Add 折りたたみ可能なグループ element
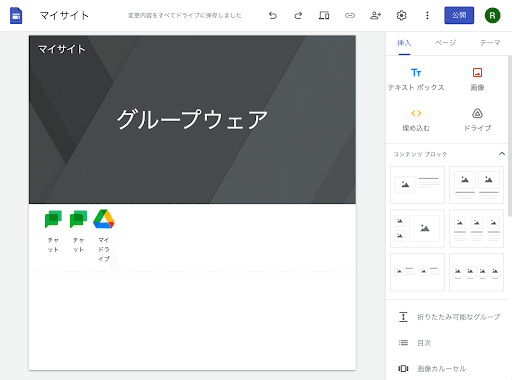The width and height of the screenshot is (512, 380). 449,317
